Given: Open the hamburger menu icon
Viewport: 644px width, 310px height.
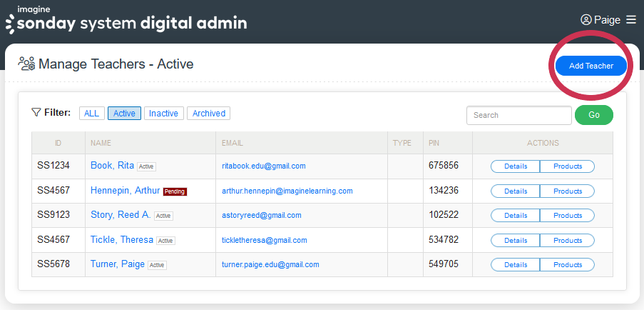Looking at the screenshot, I should point(630,20).
